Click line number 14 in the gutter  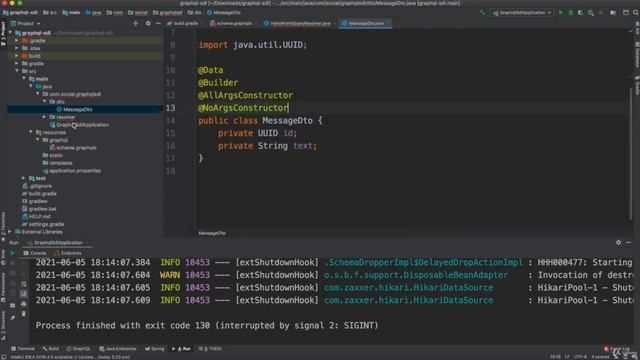(171, 120)
